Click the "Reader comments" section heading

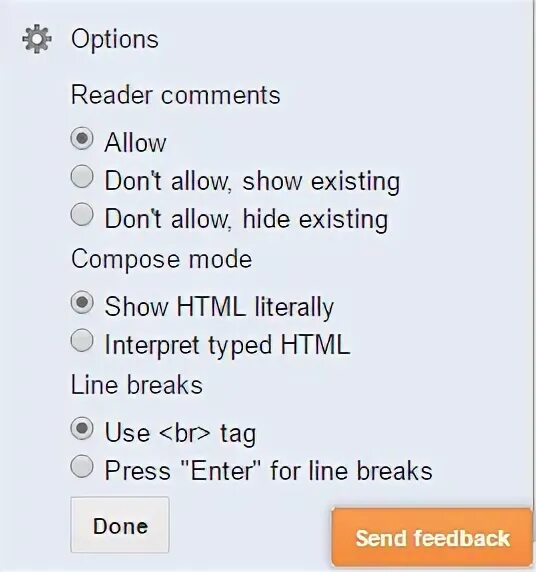click(176, 95)
